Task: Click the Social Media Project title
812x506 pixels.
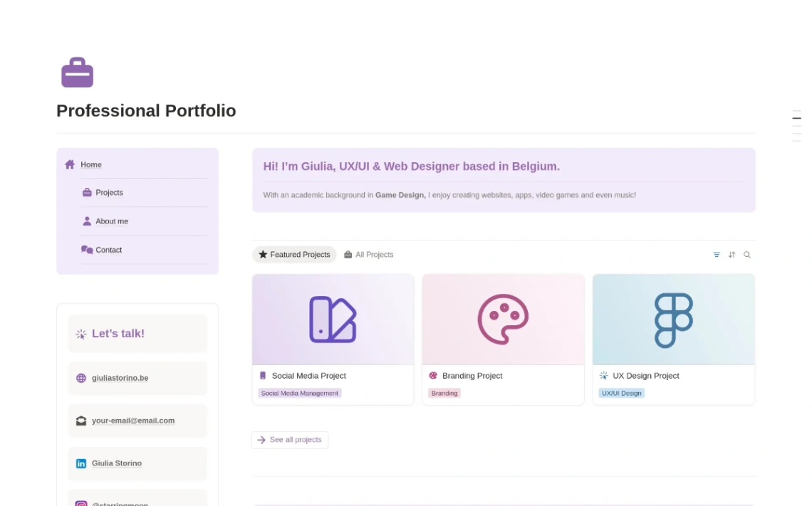Action: pos(308,376)
